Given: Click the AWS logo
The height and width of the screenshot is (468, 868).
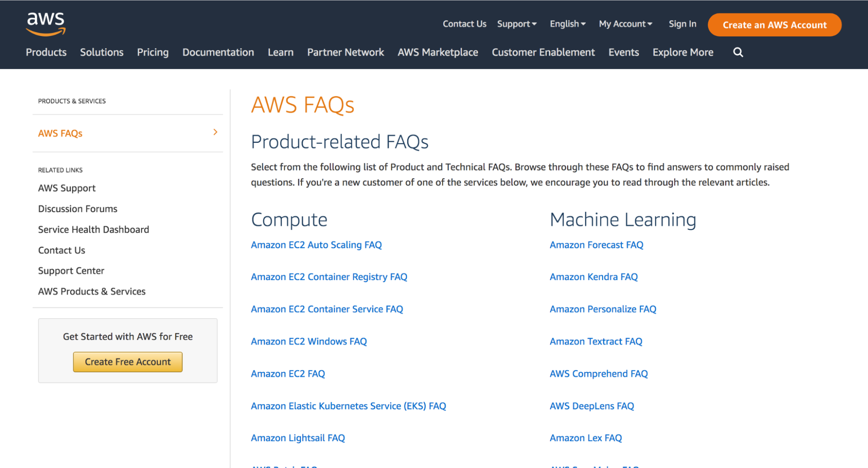Looking at the screenshot, I should tap(44, 23).
